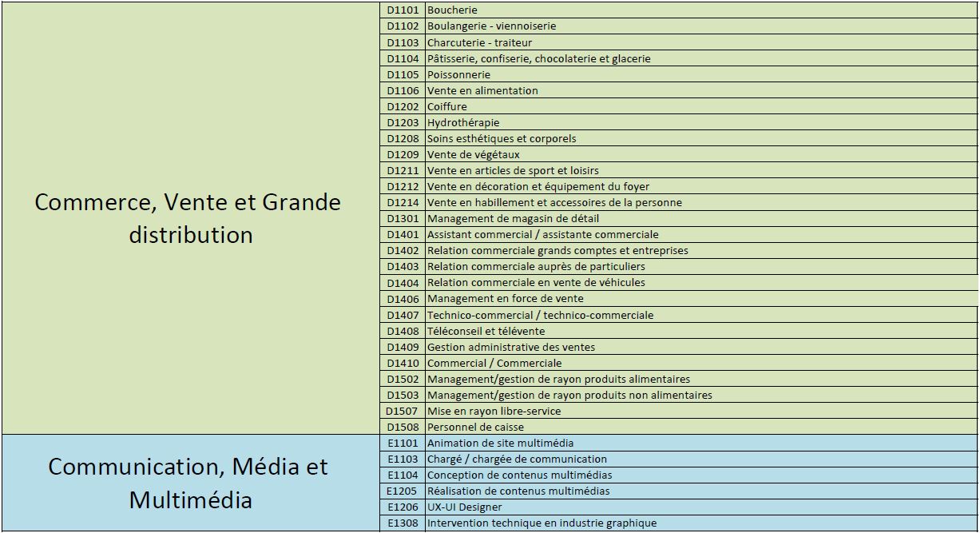Select 'Gestion administrative des ventes' cell

pyautogui.click(x=702, y=347)
